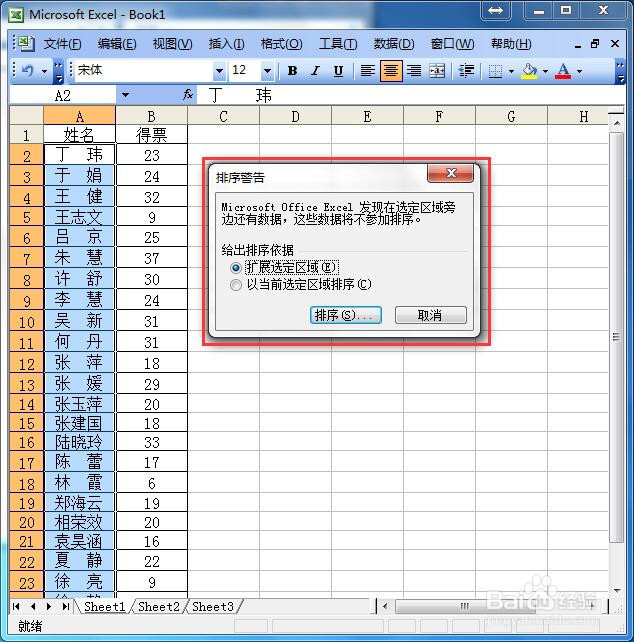
Task: Click the horizontal scrollbar left arrow
Action: [x=385, y=606]
